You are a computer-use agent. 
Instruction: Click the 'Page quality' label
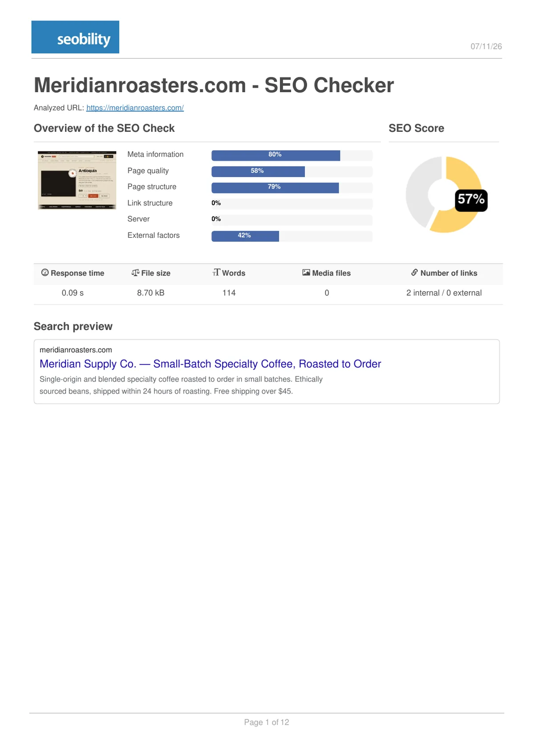(148, 171)
